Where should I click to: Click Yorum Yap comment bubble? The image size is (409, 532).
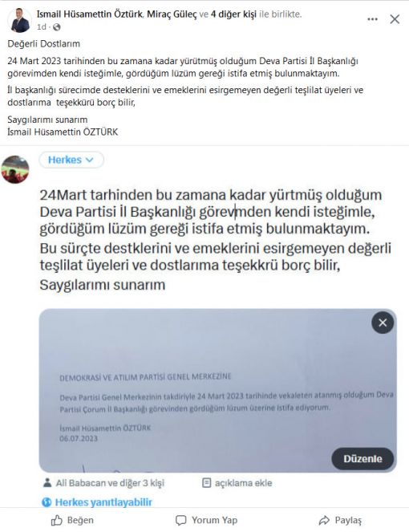pos(206,520)
